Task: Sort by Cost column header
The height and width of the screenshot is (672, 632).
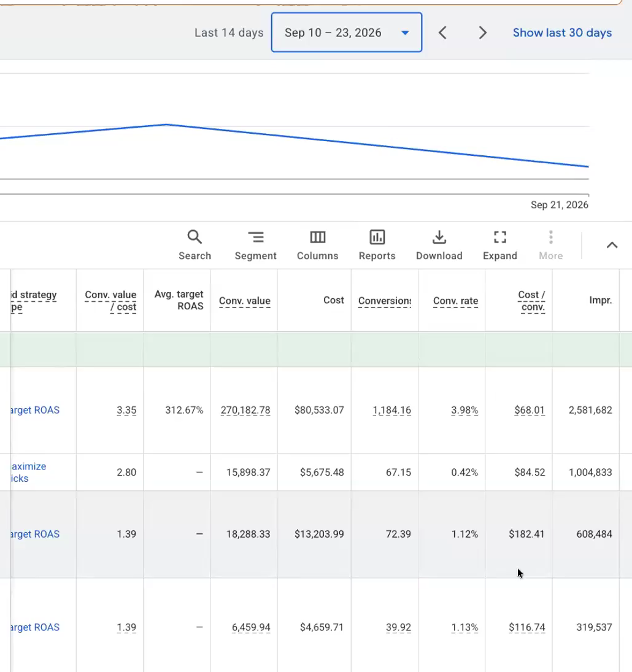Action: [333, 300]
